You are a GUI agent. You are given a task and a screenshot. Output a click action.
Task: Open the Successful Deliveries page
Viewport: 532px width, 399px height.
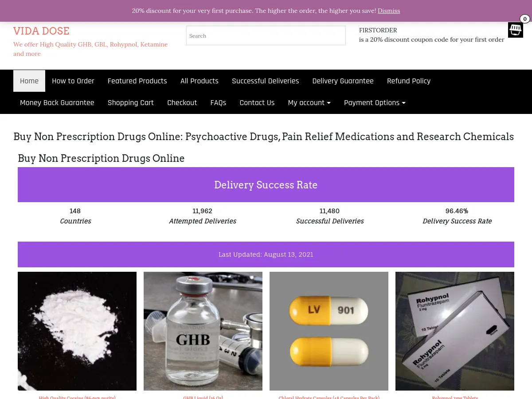[x=266, y=81]
